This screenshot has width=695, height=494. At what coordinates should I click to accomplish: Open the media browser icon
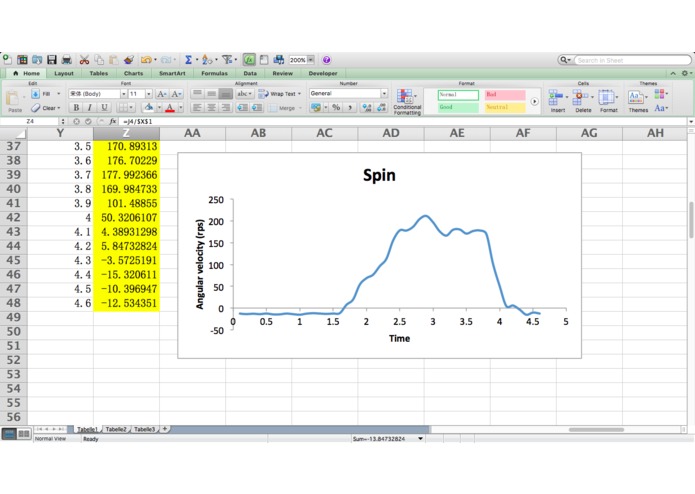(279, 59)
